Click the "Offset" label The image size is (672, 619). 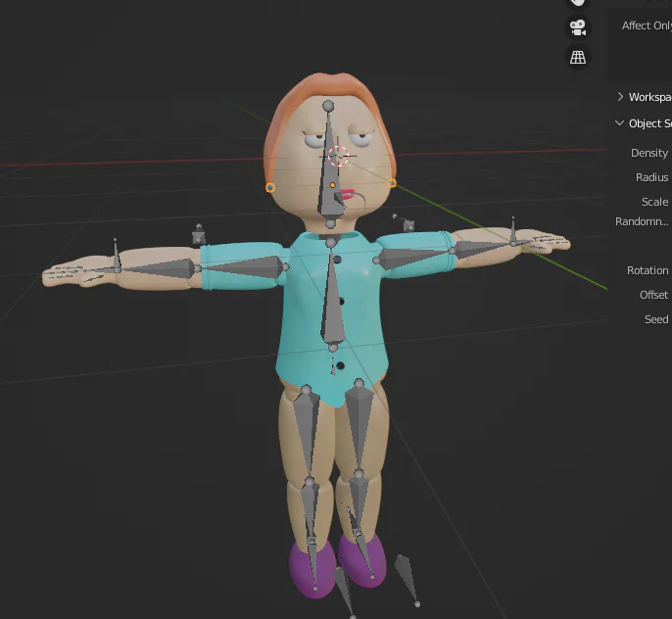[653, 295]
